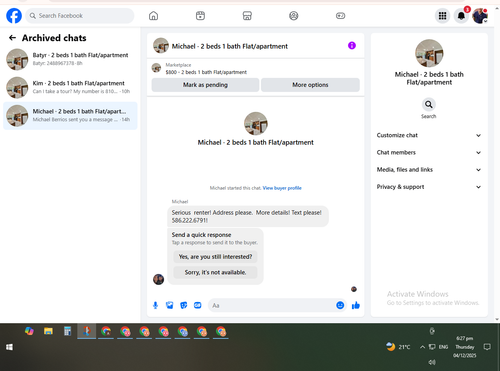Toggle the purple conversation info icon
Screen dimensions: 500x371
[352, 46]
